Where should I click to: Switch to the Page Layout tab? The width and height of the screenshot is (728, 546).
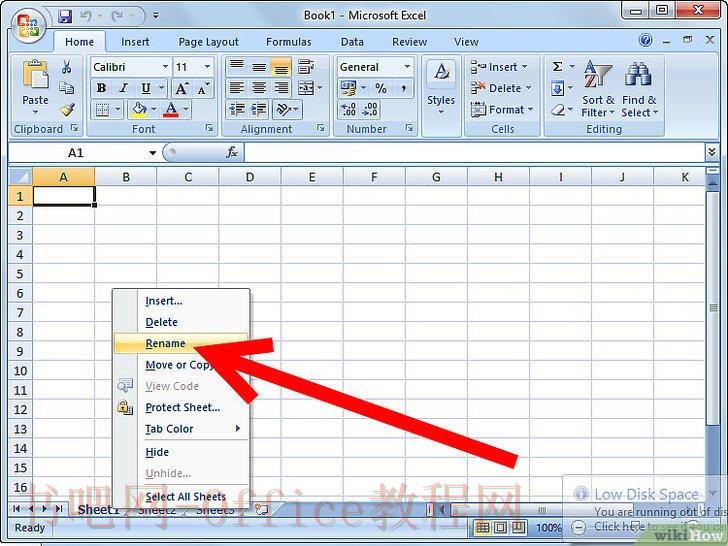(208, 42)
